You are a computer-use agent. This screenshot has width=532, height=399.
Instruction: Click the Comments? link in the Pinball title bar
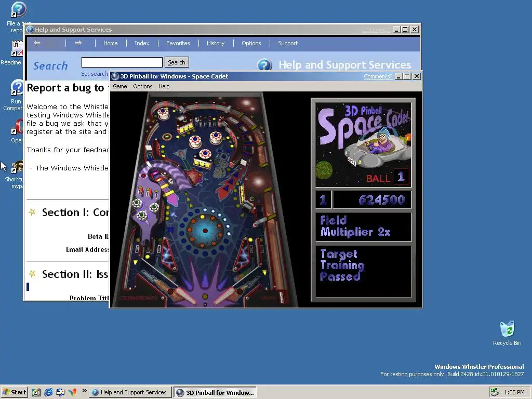378,76
